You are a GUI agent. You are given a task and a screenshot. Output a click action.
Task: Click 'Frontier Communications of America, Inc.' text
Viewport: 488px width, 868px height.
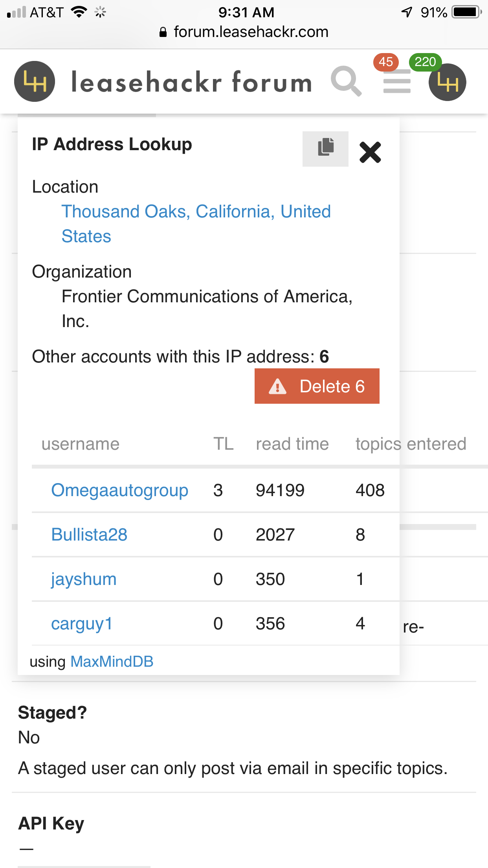tap(207, 309)
